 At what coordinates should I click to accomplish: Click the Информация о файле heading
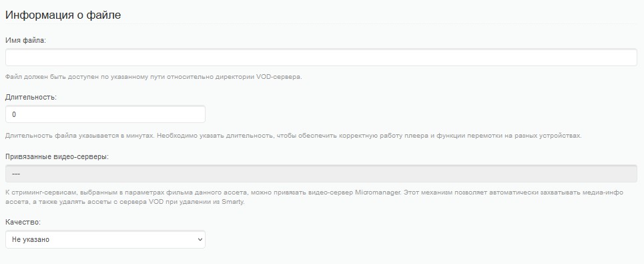[x=63, y=15]
